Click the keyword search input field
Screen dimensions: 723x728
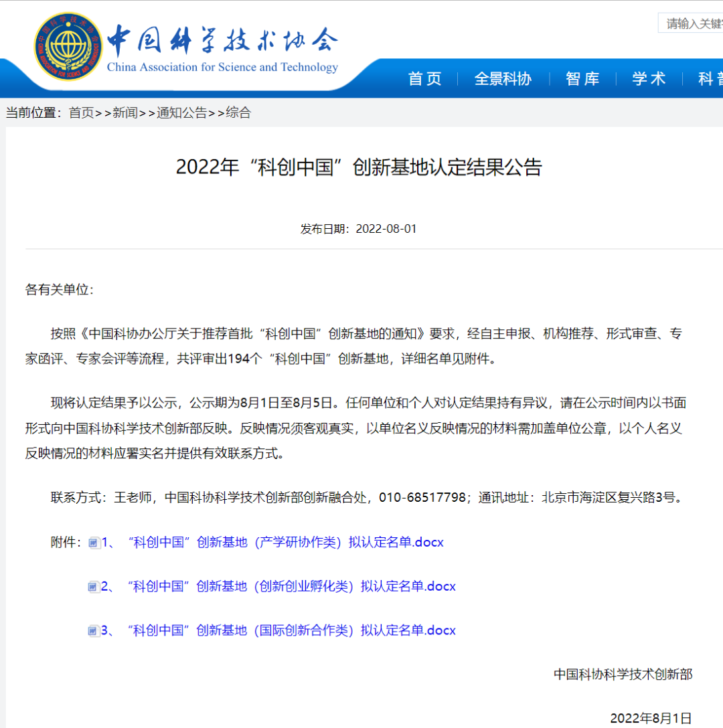[690, 23]
